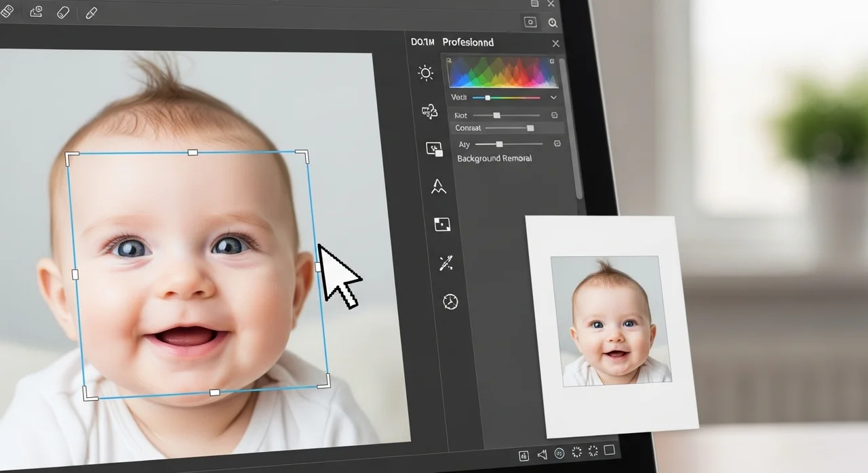This screenshot has width=868, height=473.
Task: Expand the chevron next to the hue slider
Action: pos(553,98)
